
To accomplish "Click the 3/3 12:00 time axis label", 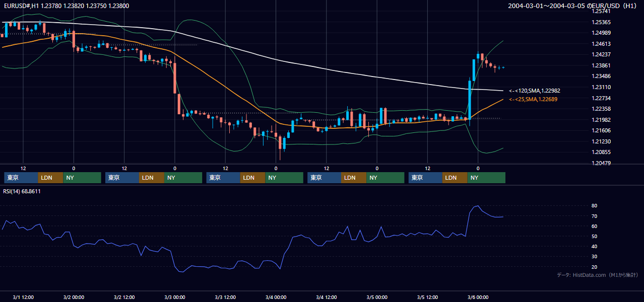I will pyautogui.click(x=225, y=297).
